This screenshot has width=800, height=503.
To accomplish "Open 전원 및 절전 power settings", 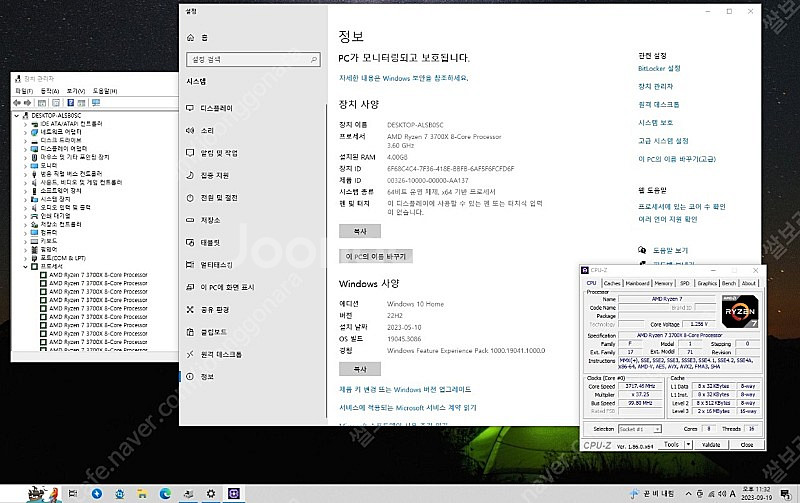I will tap(218, 198).
